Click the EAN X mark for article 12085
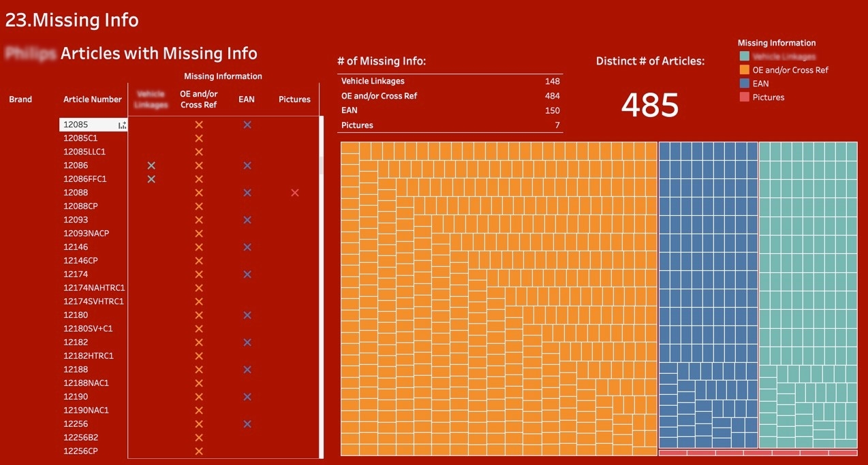The image size is (868, 465). (247, 125)
